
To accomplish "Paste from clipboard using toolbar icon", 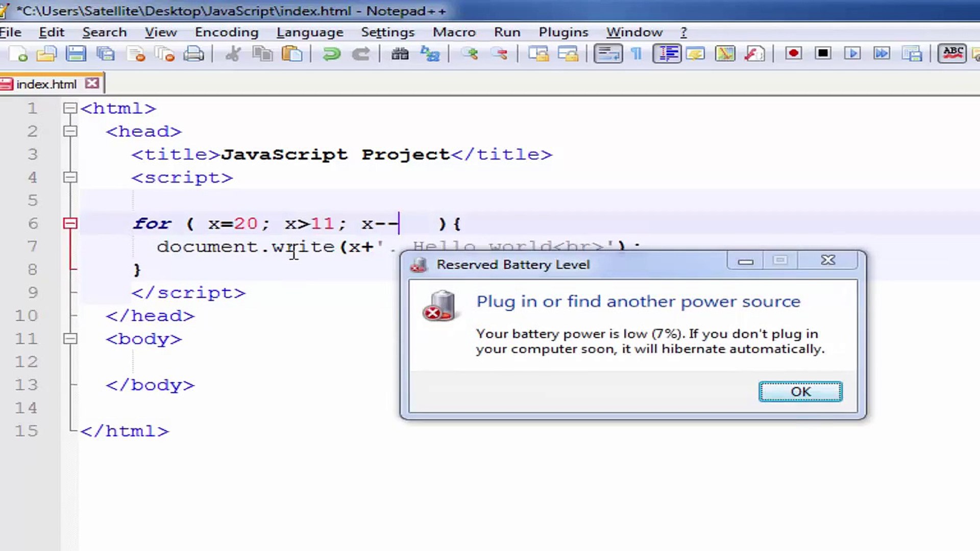I will coord(292,54).
